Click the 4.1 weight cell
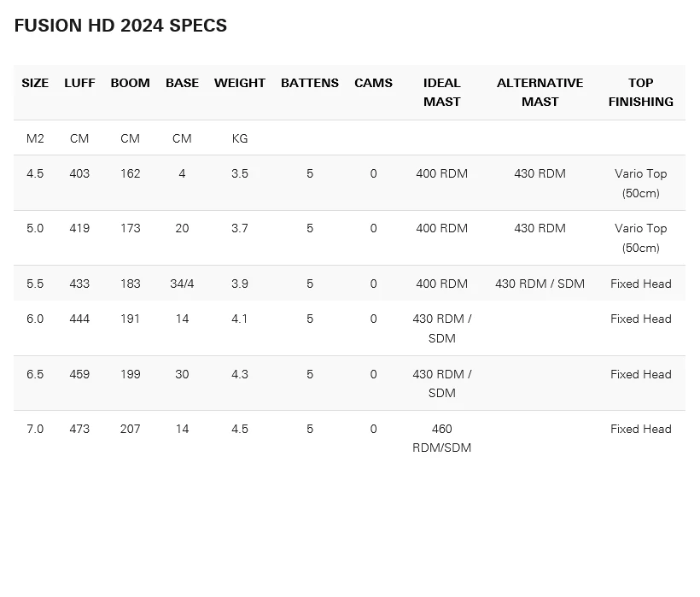This screenshot has height=597, width=700. (240, 319)
